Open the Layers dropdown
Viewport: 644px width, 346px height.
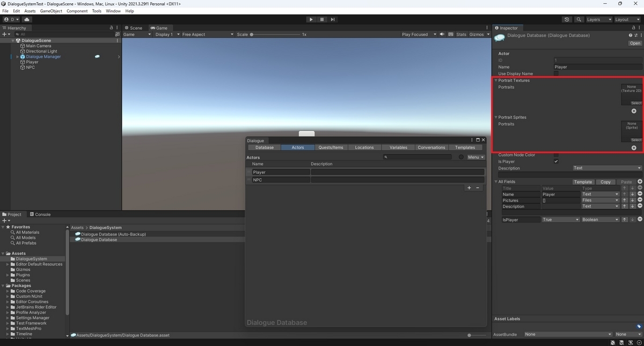[598, 19]
